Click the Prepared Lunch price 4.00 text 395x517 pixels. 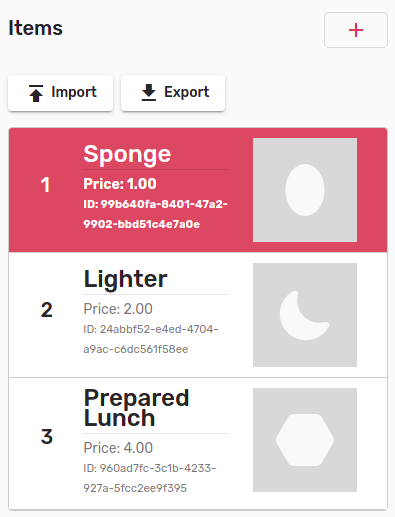coord(118,448)
